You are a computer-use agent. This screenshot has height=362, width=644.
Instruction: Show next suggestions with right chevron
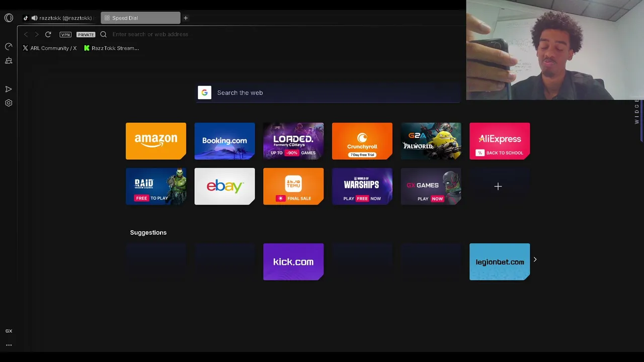[x=535, y=259]
